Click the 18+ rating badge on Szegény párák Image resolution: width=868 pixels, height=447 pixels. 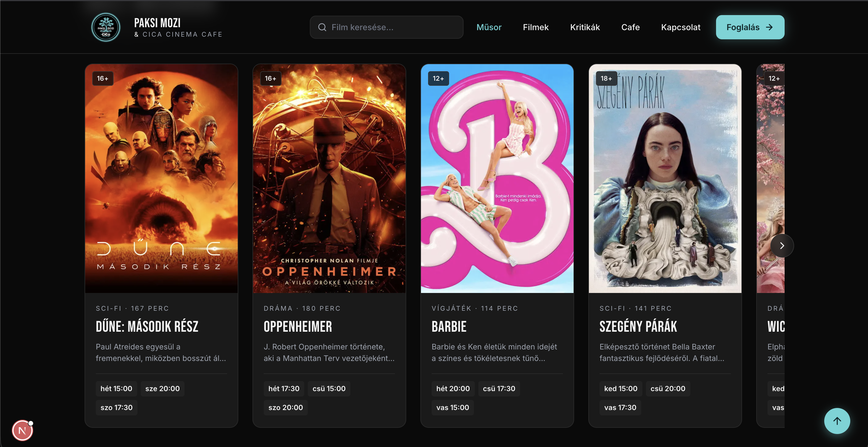coord(607,78)
